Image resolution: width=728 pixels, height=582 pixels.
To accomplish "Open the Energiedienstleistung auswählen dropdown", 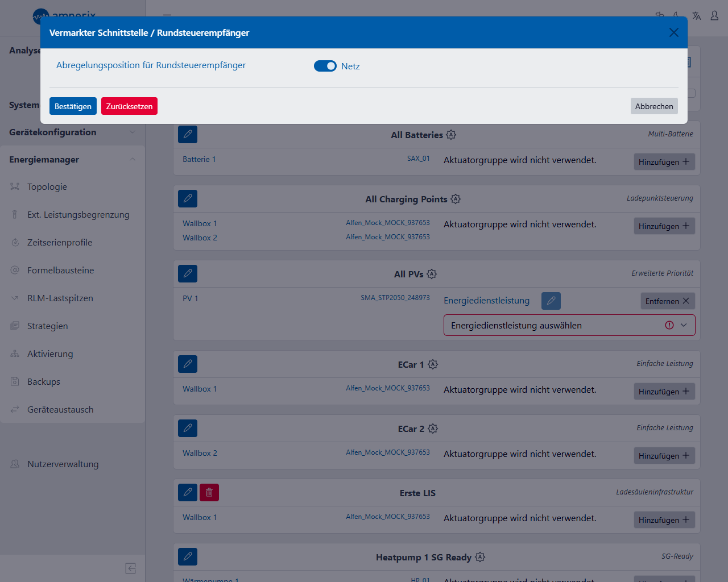I will pyautogui.click(x=569, y=325).
